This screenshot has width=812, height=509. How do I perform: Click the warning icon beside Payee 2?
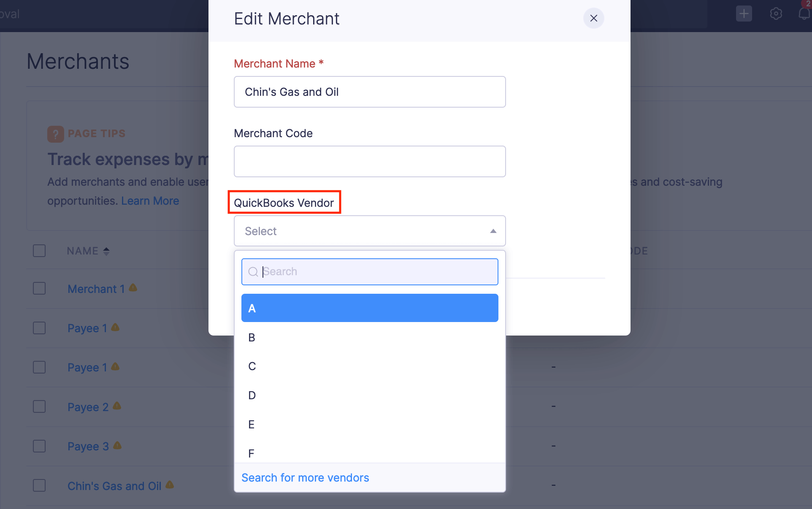[117, 406]
